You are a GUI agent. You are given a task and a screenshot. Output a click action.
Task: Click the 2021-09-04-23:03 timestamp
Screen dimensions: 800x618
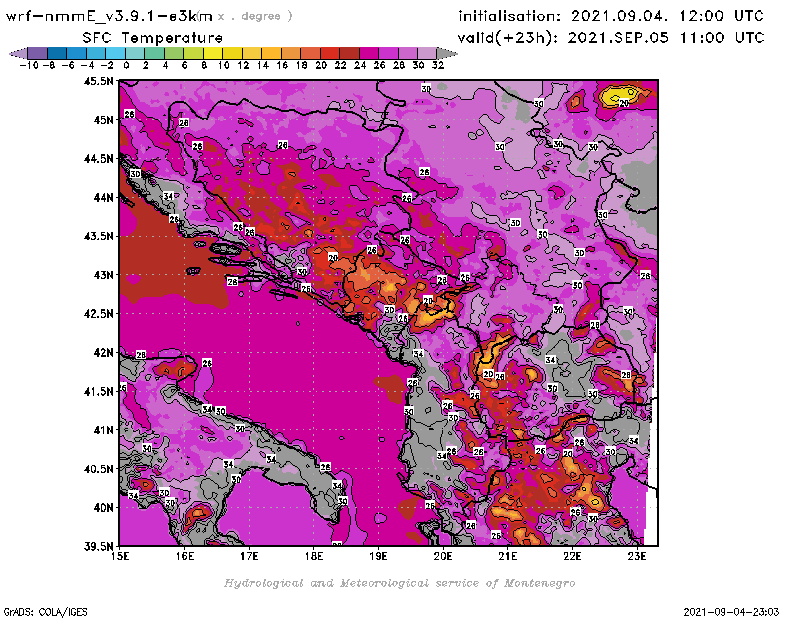[731, 611]
